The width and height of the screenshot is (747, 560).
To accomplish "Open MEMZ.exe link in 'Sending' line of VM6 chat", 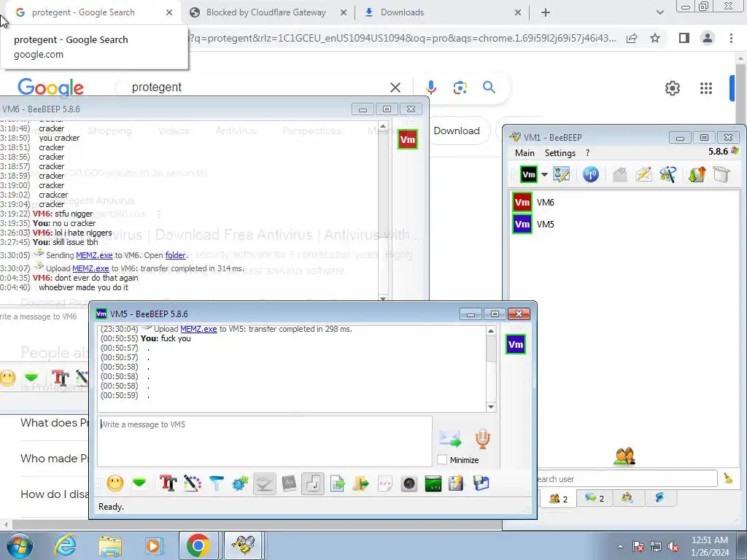I will pyautogui.click(x=94, y=255).
